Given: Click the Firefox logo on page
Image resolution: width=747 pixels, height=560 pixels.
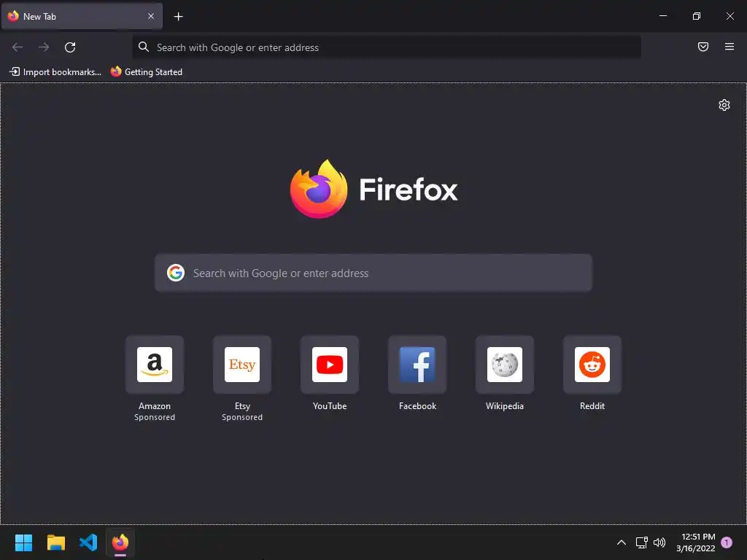Looking at the screenshot, I should pyautogui.click(x=374, y=189).
